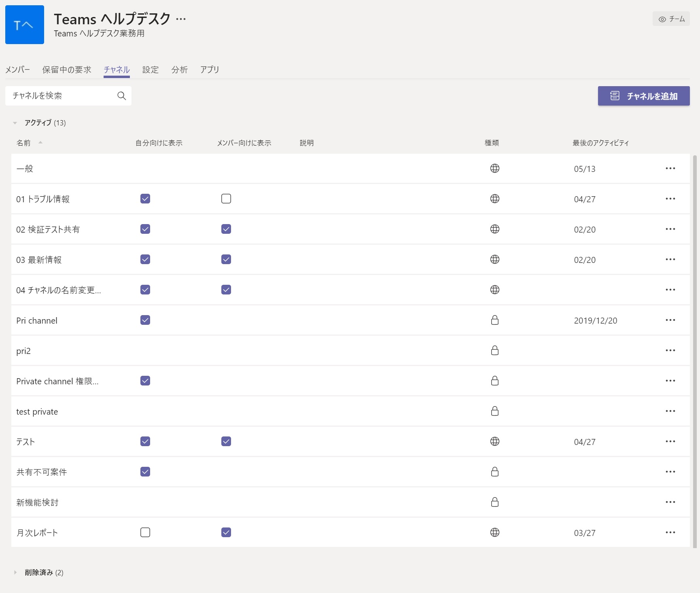Uncheck show-for-me on Pri channel

click(145, 320)
